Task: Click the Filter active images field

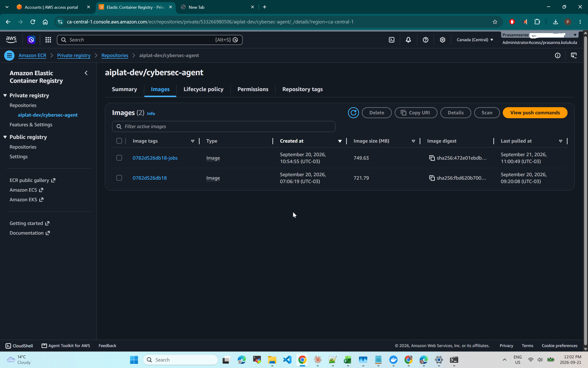Action: [x=223, y=126]
